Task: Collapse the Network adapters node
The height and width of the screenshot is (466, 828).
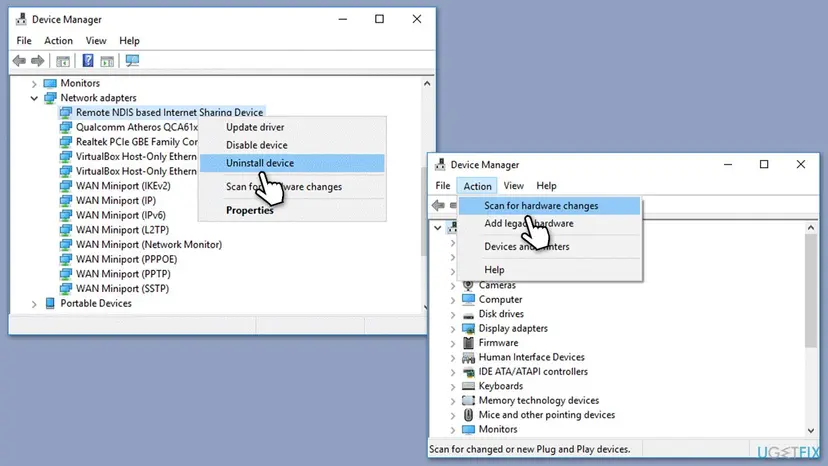Action: point(34,98)
